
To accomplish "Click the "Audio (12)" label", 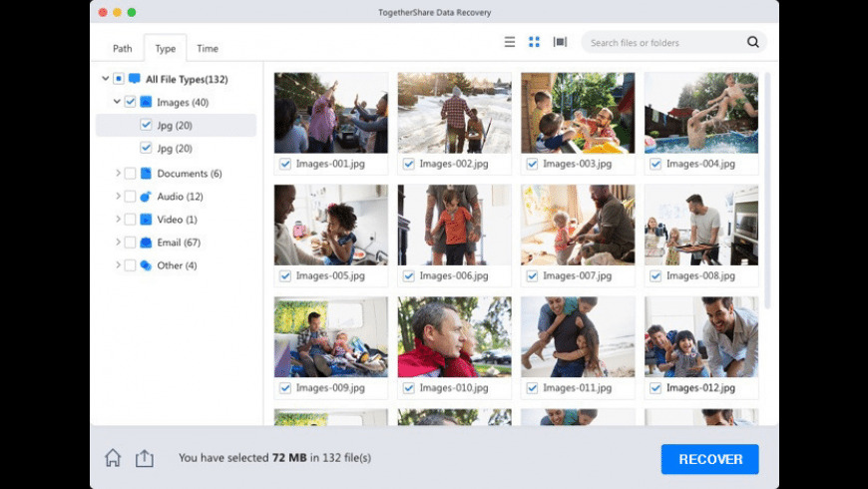I will (180, 197).
